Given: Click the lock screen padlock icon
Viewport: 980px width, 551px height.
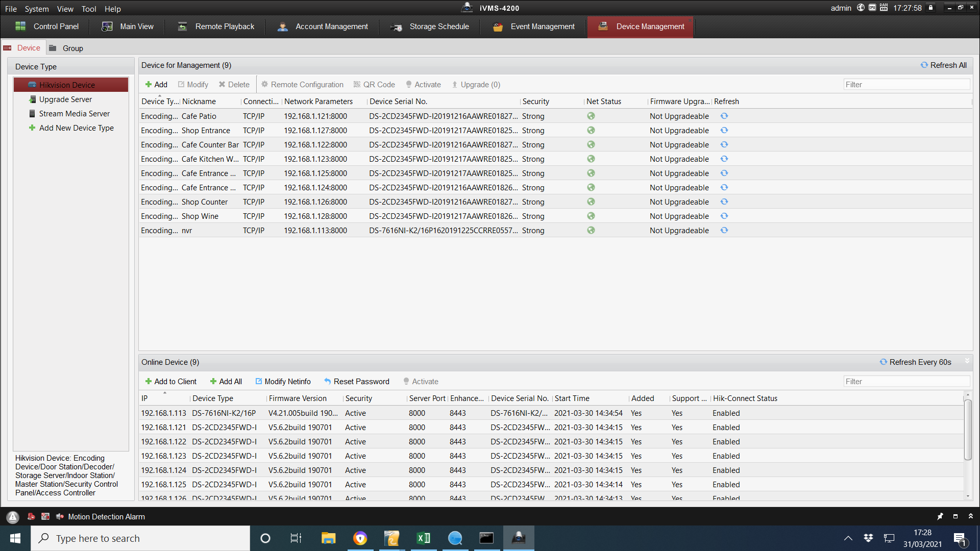Looking at the screenshot, I should [931, 8].
